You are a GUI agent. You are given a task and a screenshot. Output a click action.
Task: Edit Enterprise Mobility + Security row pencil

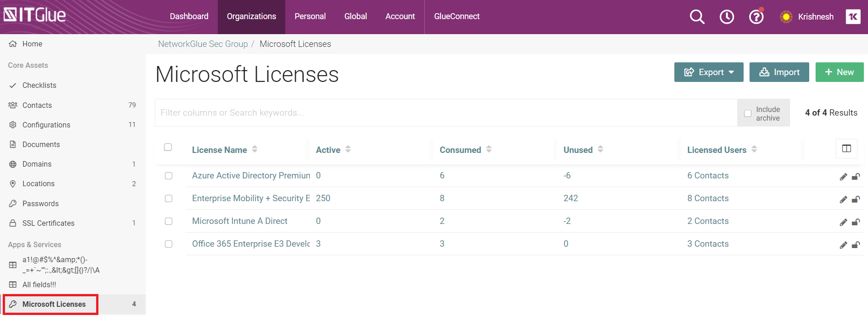point(843,199)
